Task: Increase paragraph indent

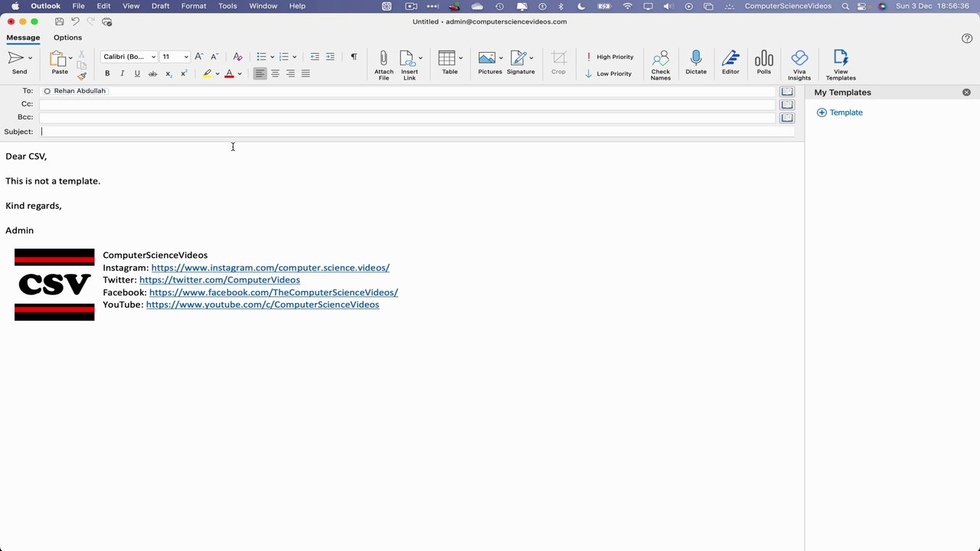Action: tap(330, 57)
